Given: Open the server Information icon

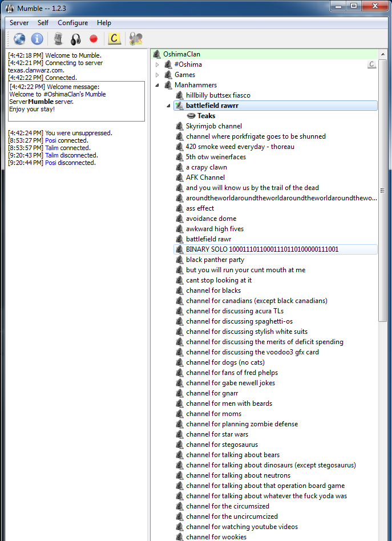Looking at the screenshot, I should (x=37, y=39).
